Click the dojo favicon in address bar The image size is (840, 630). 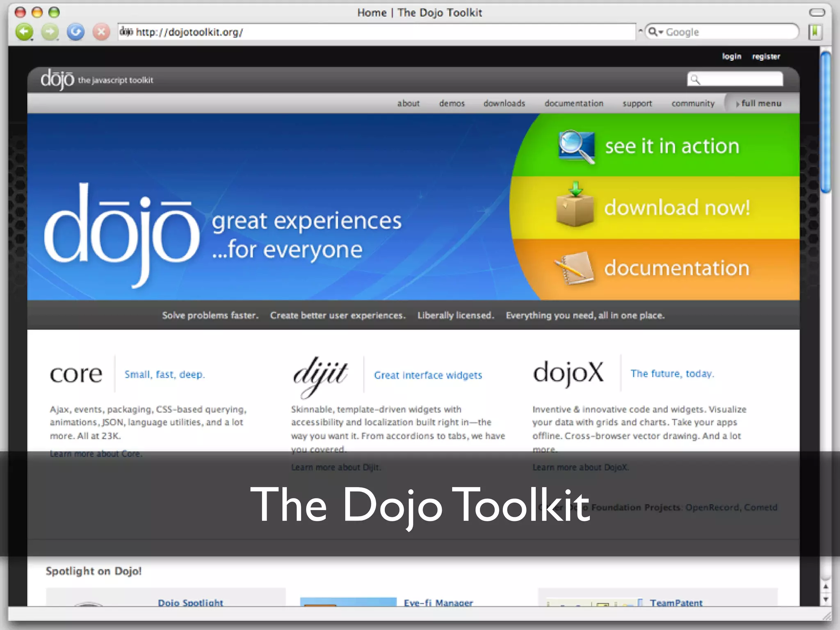[126, 32]
